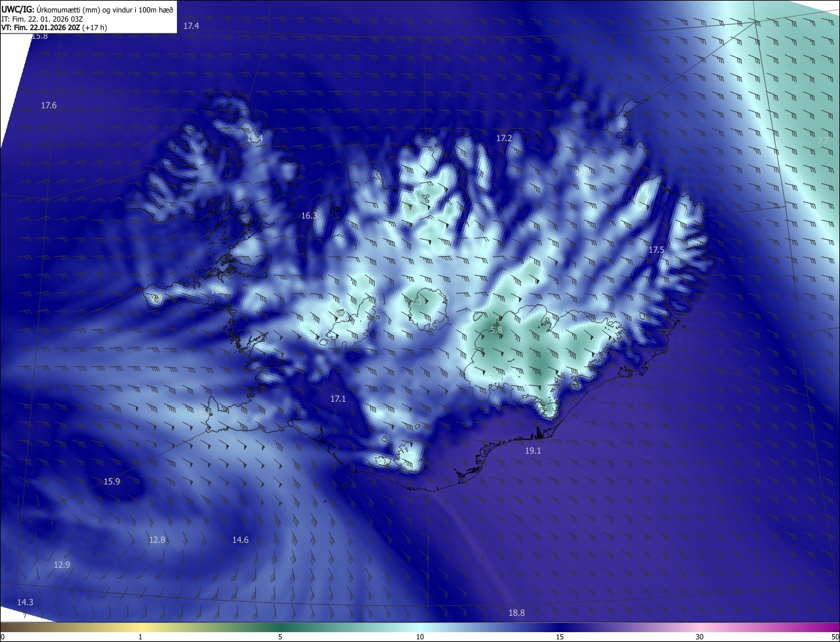Click the 5.8 value on the glacier
Image resolution: width=840 pixels, height=642 pixels.
(x=496, y=330)
